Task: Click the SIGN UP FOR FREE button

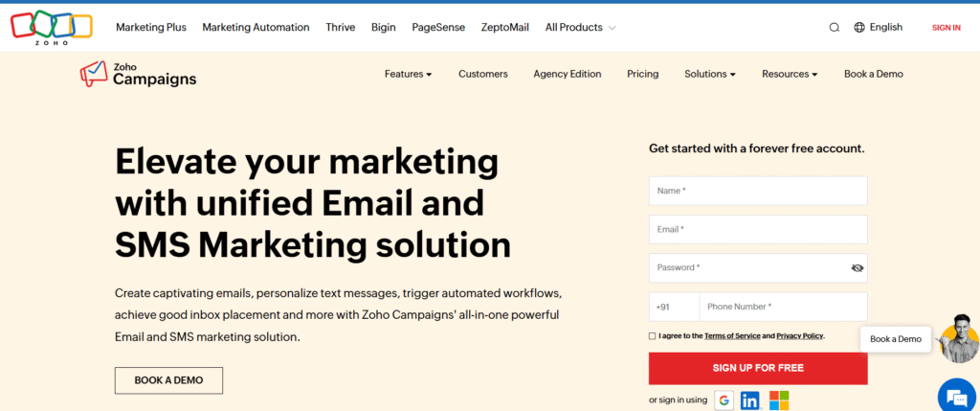Action: (x=758, y=368)
